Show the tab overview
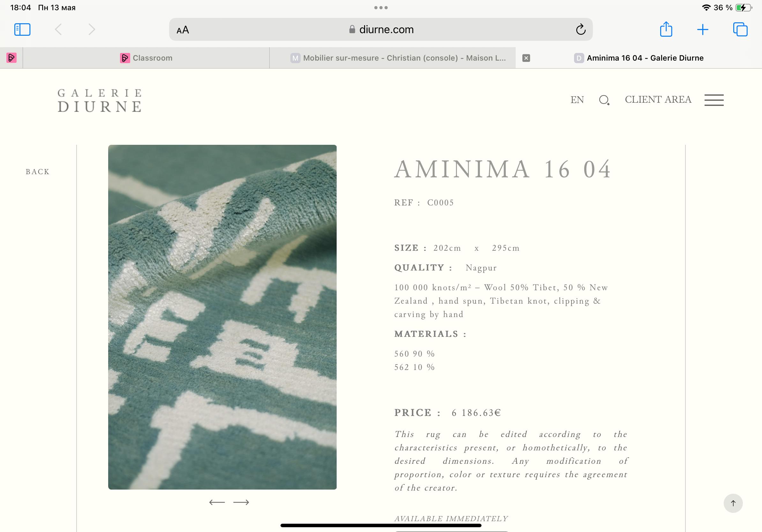762x532 pixels. pyautogui.click(x=740, y=29)
